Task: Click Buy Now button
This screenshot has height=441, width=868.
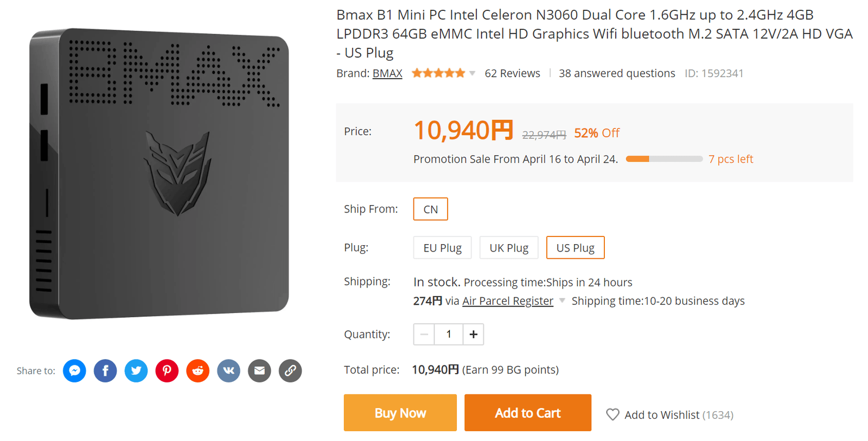Action: click(x=400, y=413)
